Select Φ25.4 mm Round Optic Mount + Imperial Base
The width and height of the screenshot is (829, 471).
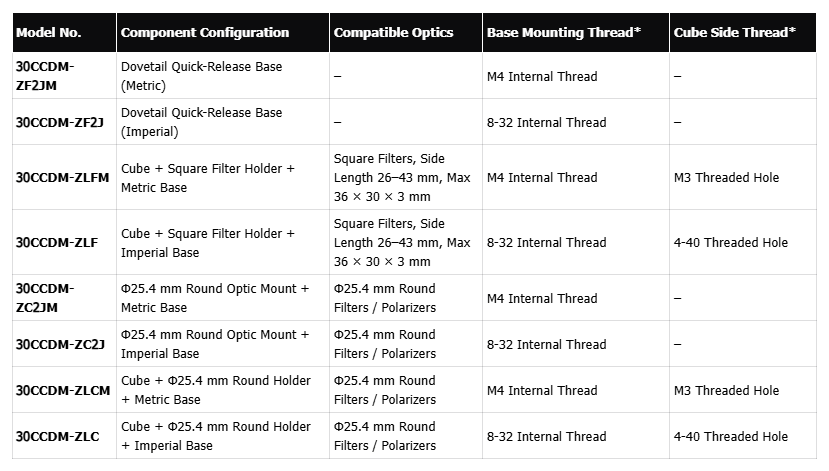pyautogui.click(x=215, y=344)
